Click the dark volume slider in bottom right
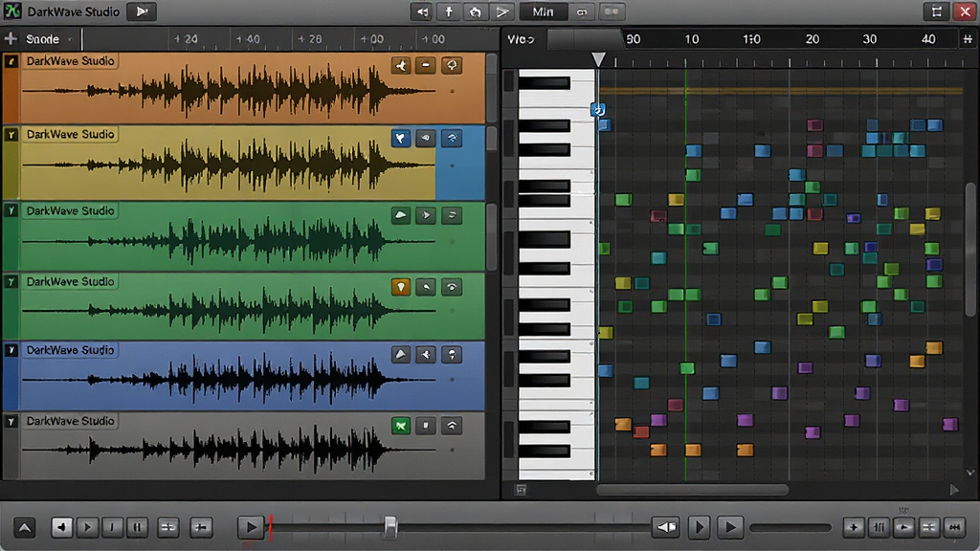 791,528
